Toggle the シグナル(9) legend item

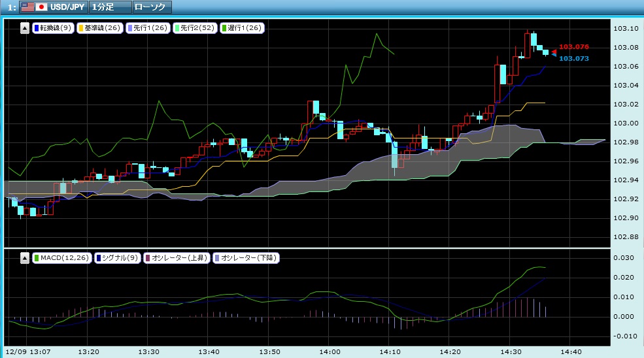click(x=118, y=258)
